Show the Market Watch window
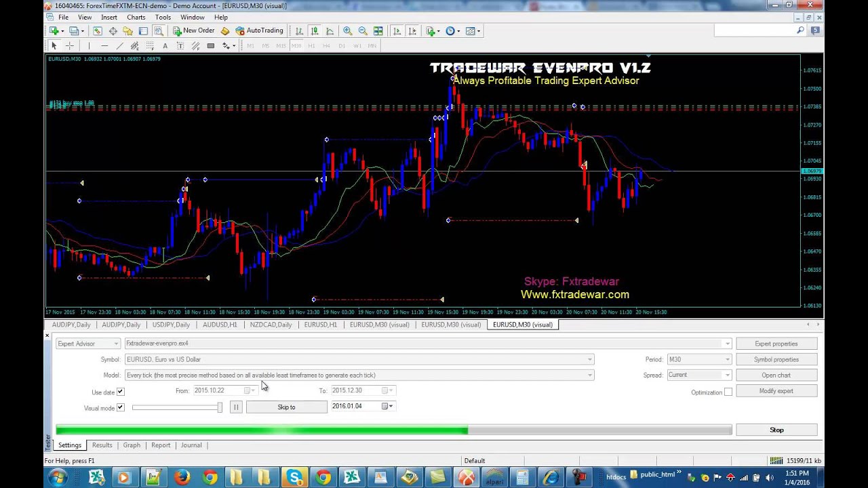868x488 pixels. pyautogui.click(x=98, y=30)
